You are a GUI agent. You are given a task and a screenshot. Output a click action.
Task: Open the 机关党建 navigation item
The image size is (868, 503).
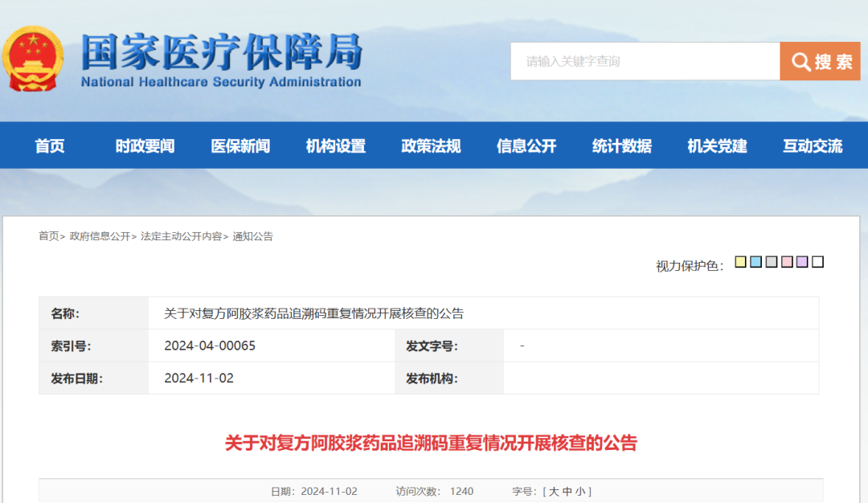[x=717, y=146]
